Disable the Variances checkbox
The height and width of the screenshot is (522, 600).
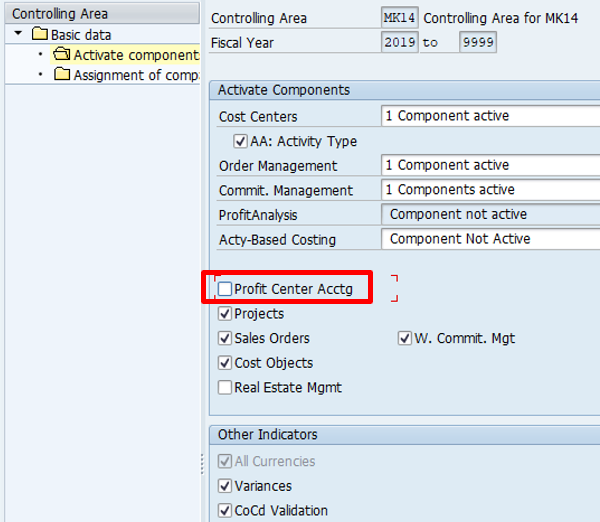click(x=226, y=486)
